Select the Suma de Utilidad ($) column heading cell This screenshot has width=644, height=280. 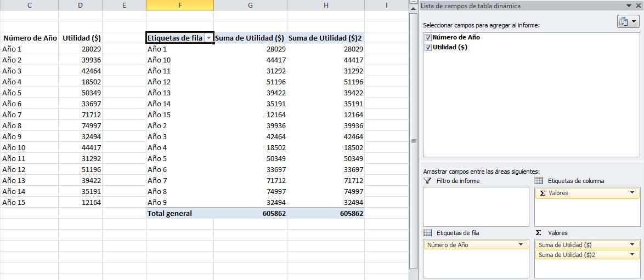tap(250, 38)
